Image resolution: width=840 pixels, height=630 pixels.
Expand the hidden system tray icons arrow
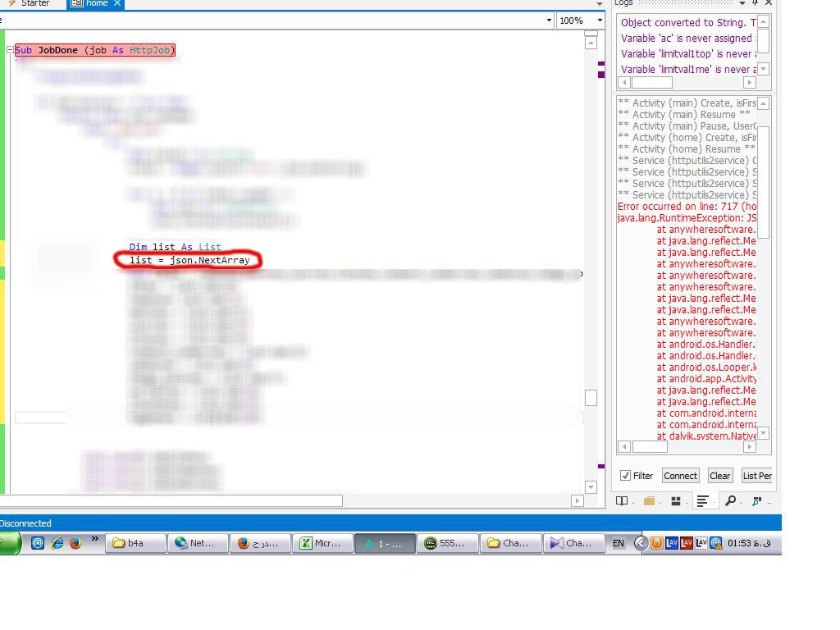point(641,543)
